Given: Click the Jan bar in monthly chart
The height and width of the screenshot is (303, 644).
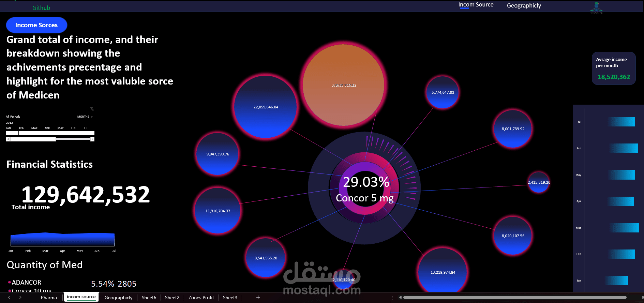Looking at the screenshot, I should point(617,281).
